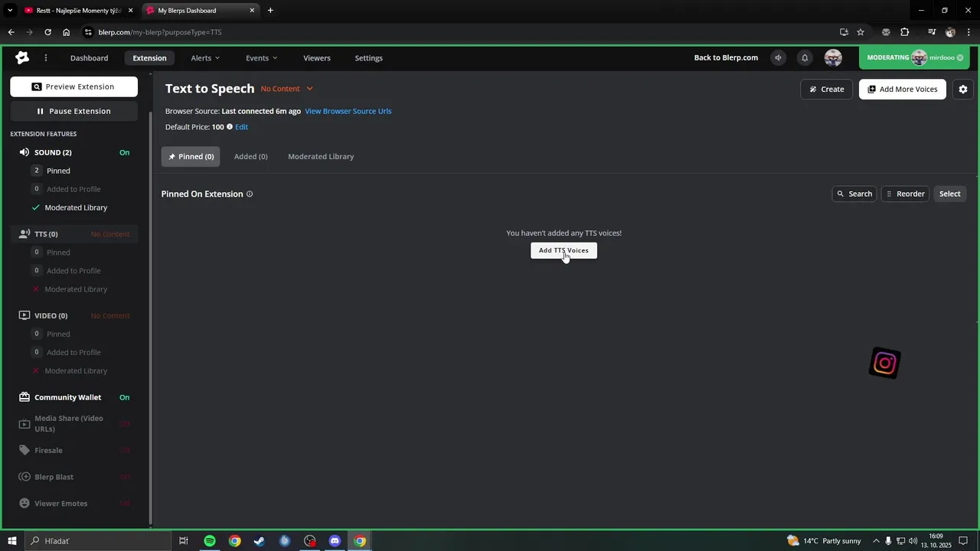
Task: Toggle Blerp Blast Off status
Action: coord(124,477)
